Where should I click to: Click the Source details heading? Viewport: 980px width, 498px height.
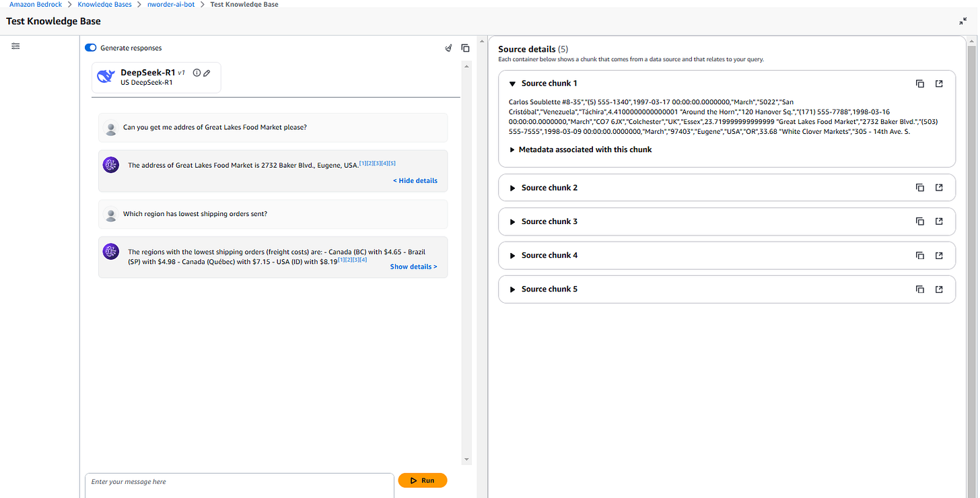(x=527, y=49)
